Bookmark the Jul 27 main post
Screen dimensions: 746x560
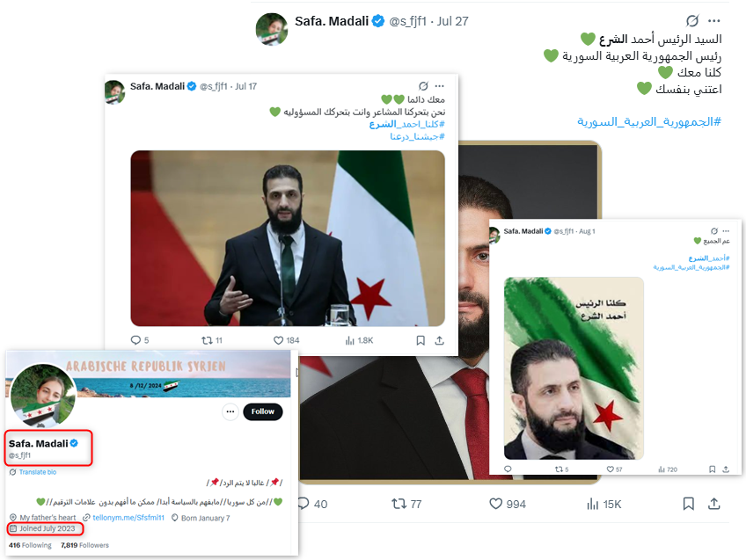(689, 504)
